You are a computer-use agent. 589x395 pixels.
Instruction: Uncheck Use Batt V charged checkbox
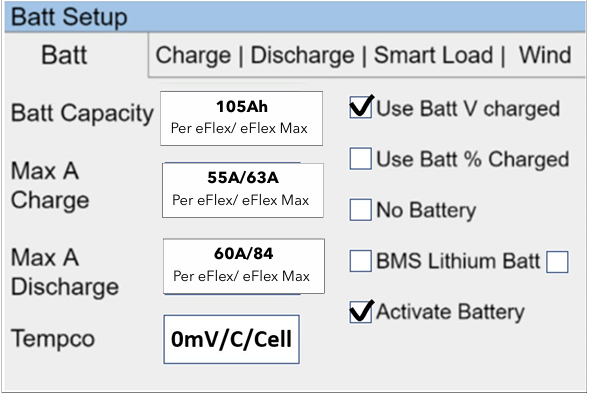(x=361, y=107)
